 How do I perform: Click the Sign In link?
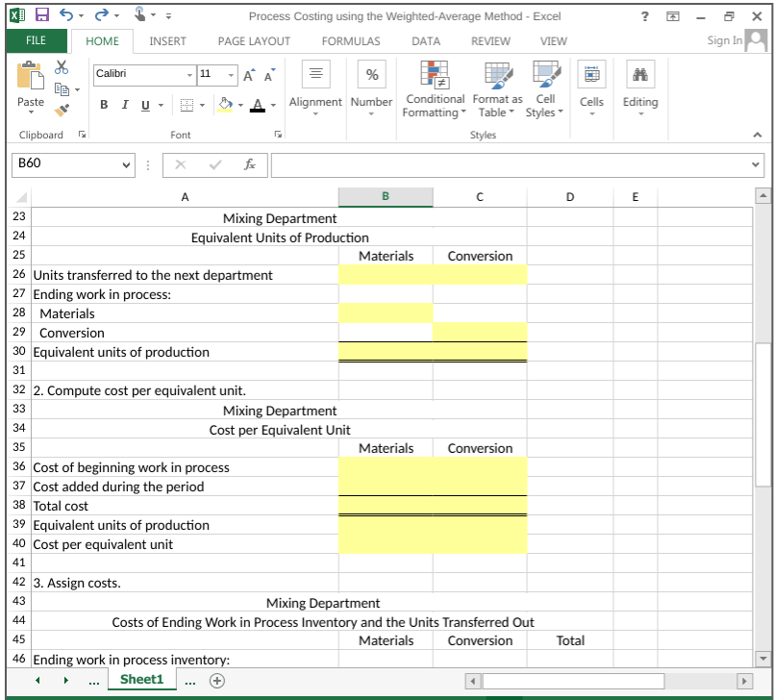click(727, 40)
